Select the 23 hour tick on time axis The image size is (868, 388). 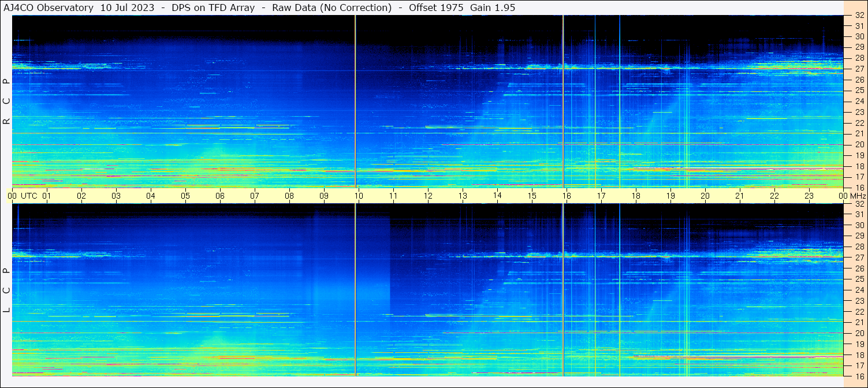coord(809,196)
